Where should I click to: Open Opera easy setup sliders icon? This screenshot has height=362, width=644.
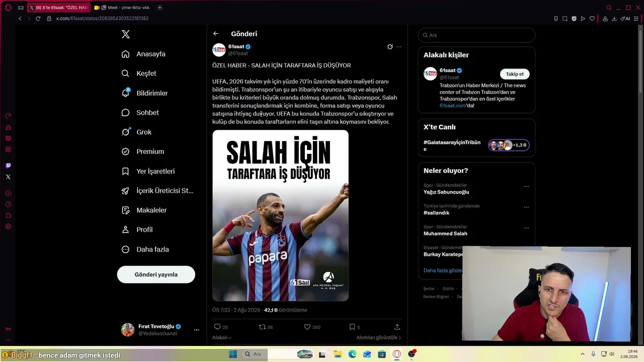tap(636, 19)
